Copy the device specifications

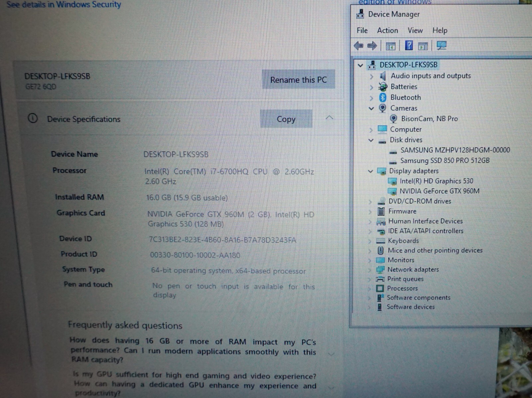(x=286, y=119)
